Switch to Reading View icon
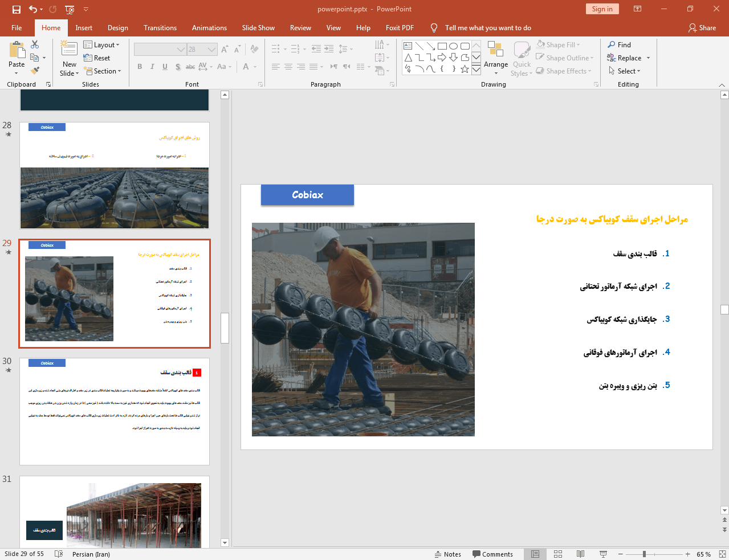This screenshot has height=560, width=729. coord(580,554)
